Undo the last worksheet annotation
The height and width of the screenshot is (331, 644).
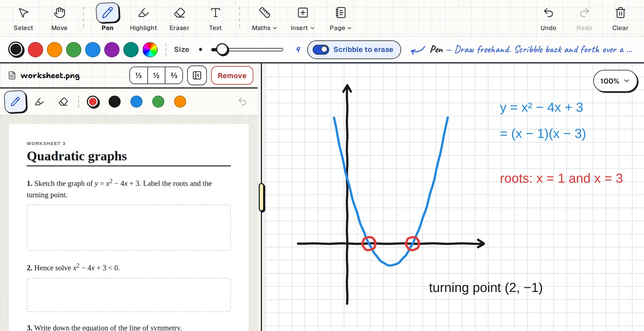[x=242, y=102]
